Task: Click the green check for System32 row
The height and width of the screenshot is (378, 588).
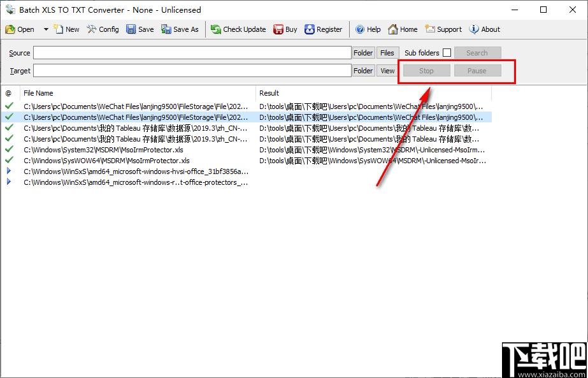Action: pyautogui.click(x=10, y=149)
